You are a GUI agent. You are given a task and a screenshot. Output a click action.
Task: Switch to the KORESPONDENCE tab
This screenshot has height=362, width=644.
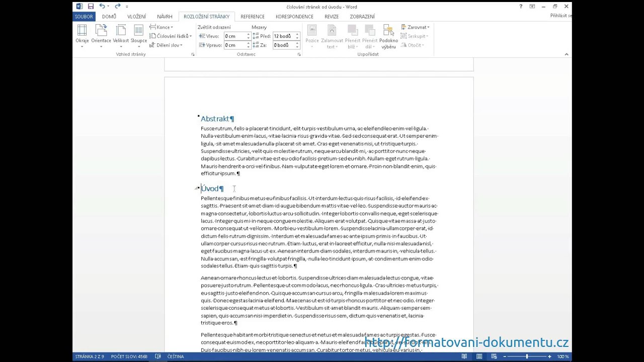[294, 17]
